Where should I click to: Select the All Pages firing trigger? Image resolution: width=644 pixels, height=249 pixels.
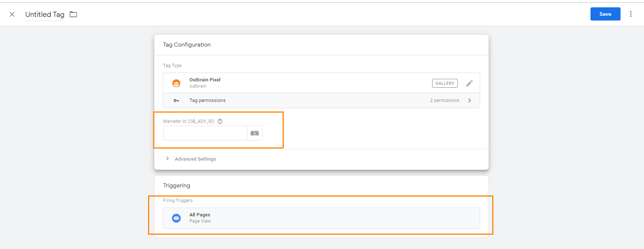[x=200, y=215]
